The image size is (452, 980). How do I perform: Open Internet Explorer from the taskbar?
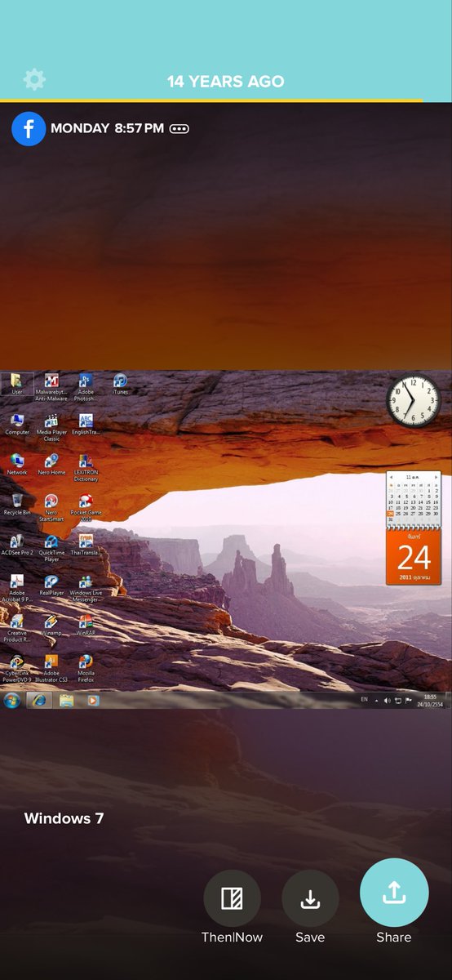point(38,701)
